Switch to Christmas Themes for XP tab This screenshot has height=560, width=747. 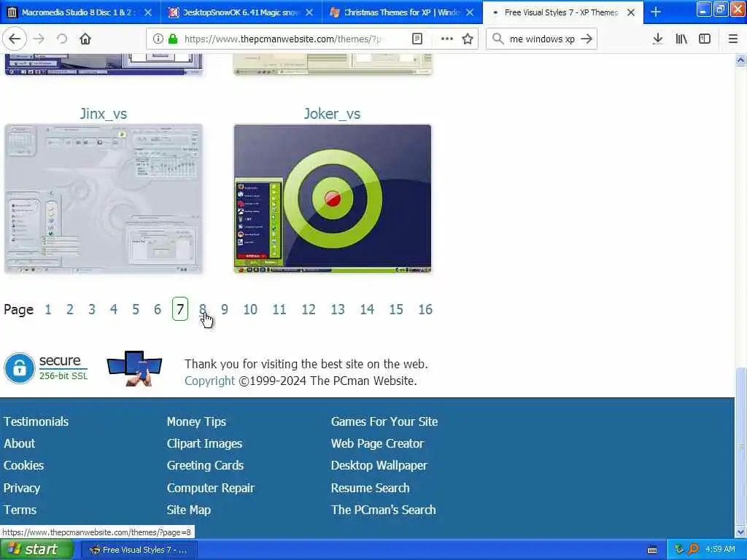coord(403,12)
